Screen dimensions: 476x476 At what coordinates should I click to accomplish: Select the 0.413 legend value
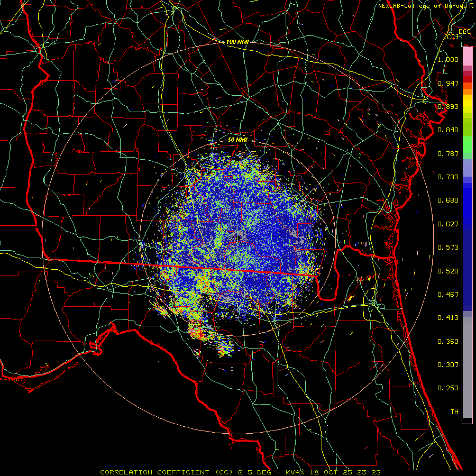pyautogui.click(x=448, y=318)
